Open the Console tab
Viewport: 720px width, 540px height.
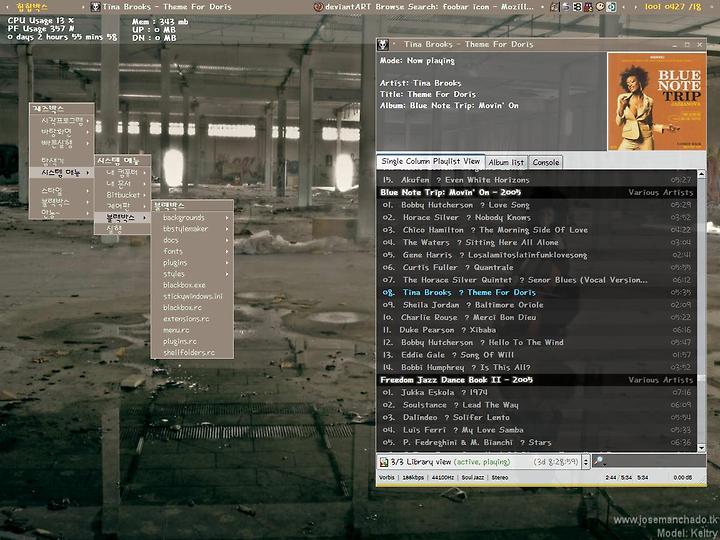[546, 162]
